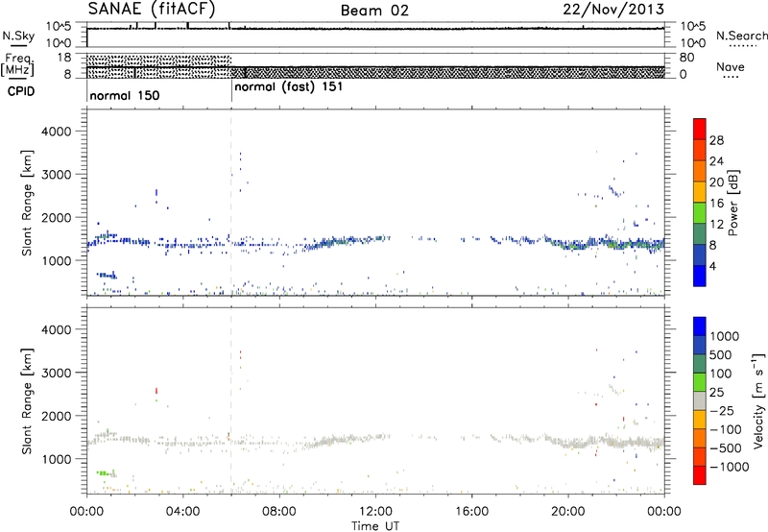Click the N.Search legend label
Viewport: 768px width, 532px height.
[x=741, y=36]
